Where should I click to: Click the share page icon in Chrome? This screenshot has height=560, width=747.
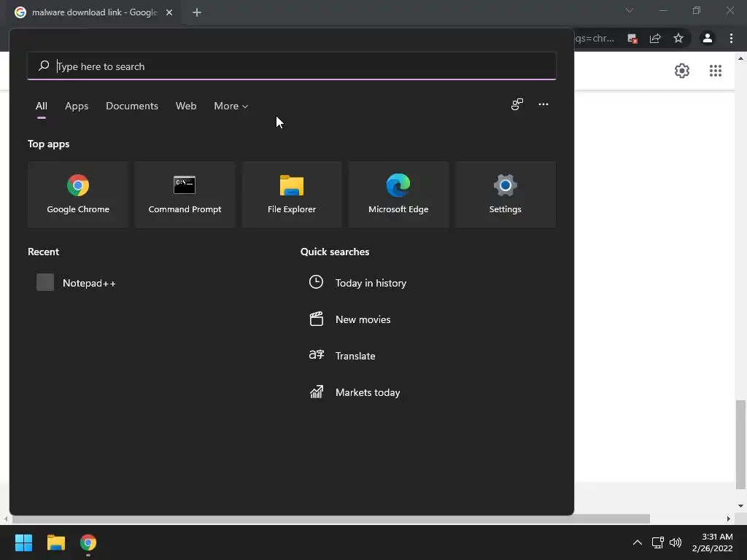point(655,38)
